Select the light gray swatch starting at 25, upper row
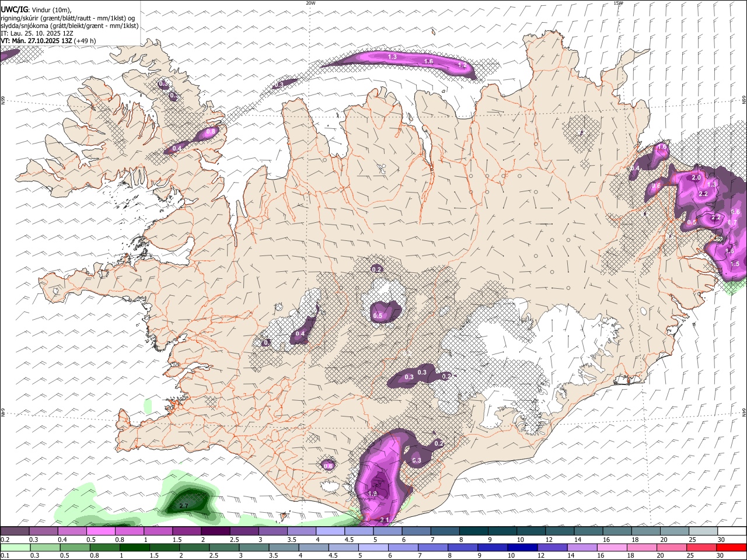This screenshot has height=560, width=747. [703, 531]
